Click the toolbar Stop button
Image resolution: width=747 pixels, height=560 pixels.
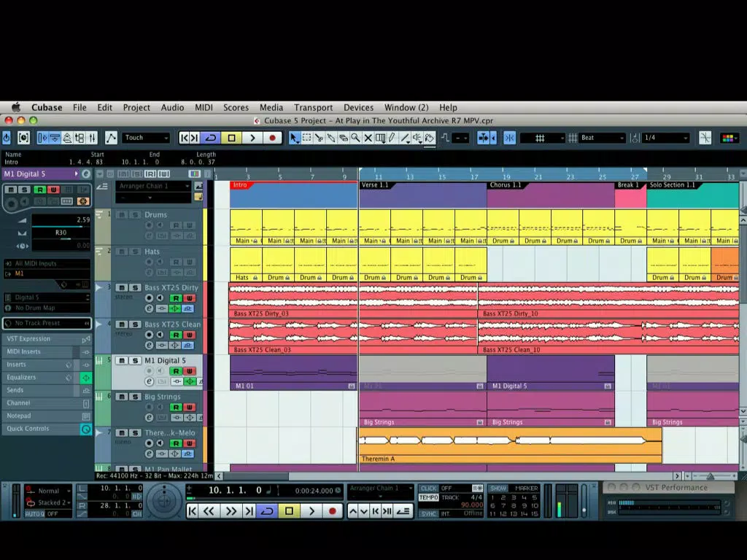[x=231, y=138]
